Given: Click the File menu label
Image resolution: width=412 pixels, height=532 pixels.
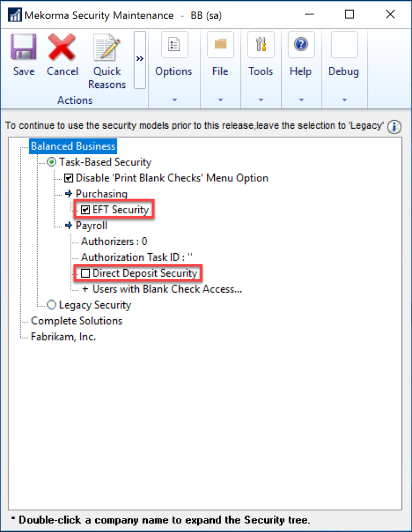Looking at the screenshot, I should pyautogui.click(x=221, y=72).
